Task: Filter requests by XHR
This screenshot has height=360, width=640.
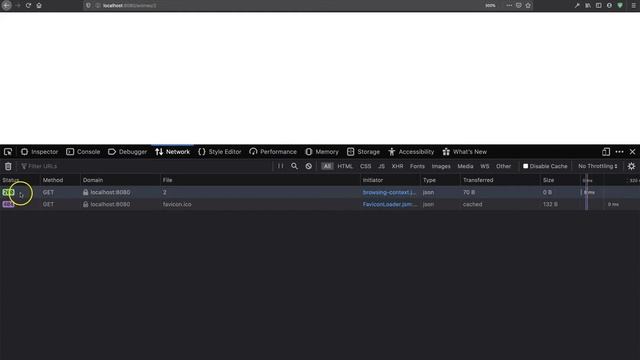Action: click(x=397, y=166)
